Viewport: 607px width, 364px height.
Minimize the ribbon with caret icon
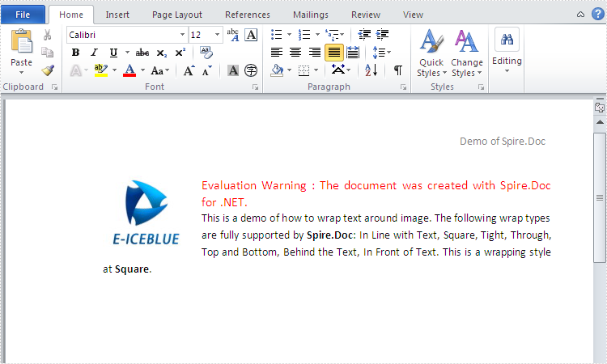(x=580, y=15)
